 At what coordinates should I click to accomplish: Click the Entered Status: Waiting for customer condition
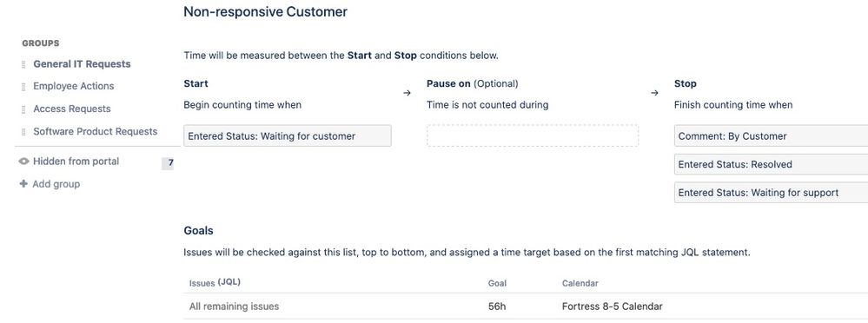pos(288,136)
